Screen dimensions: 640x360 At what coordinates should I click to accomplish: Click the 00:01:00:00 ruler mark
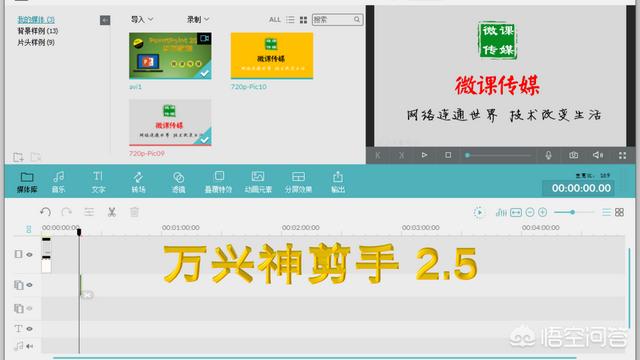pos(180,228)
